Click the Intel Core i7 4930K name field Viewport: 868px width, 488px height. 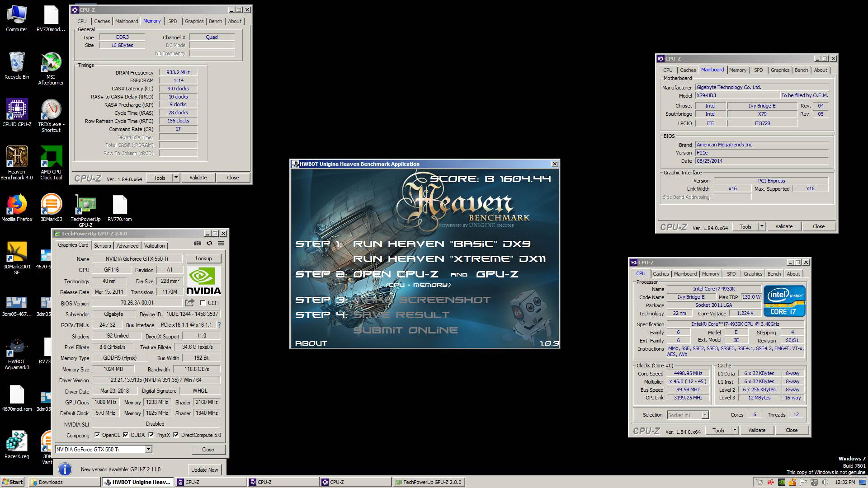pos(714,289)
